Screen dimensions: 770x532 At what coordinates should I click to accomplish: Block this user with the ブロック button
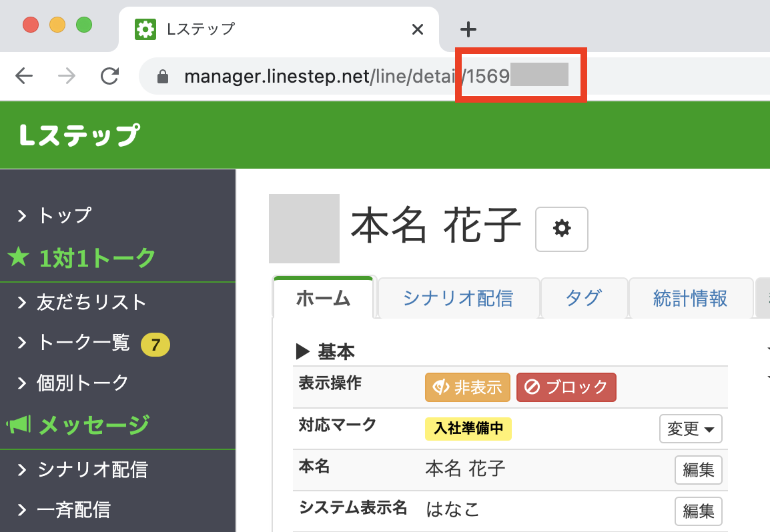coord(566,387)
